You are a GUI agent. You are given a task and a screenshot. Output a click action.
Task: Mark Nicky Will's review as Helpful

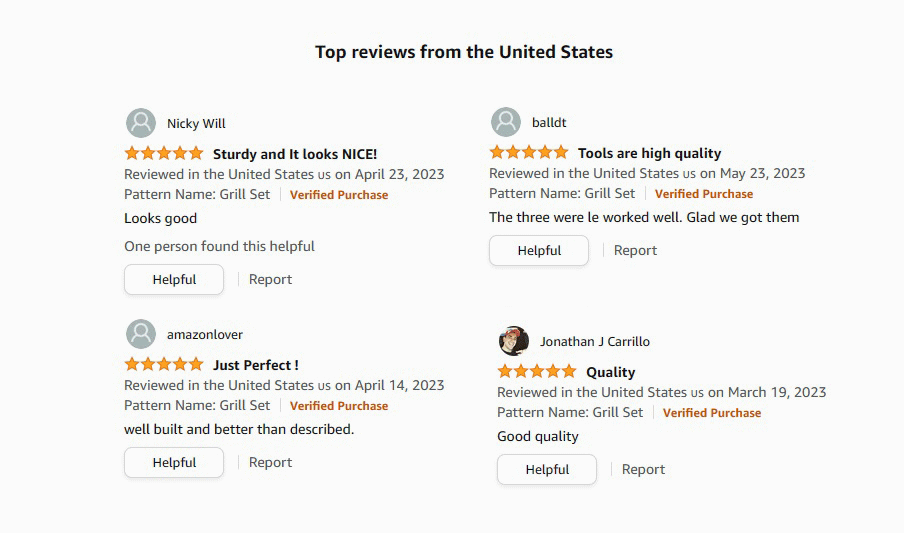(x=174, y=279)
